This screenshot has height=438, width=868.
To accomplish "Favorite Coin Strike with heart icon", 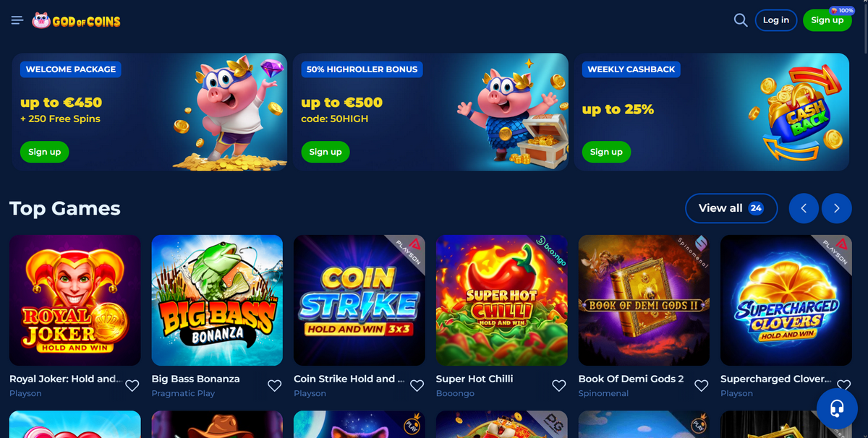I will 417,386.
